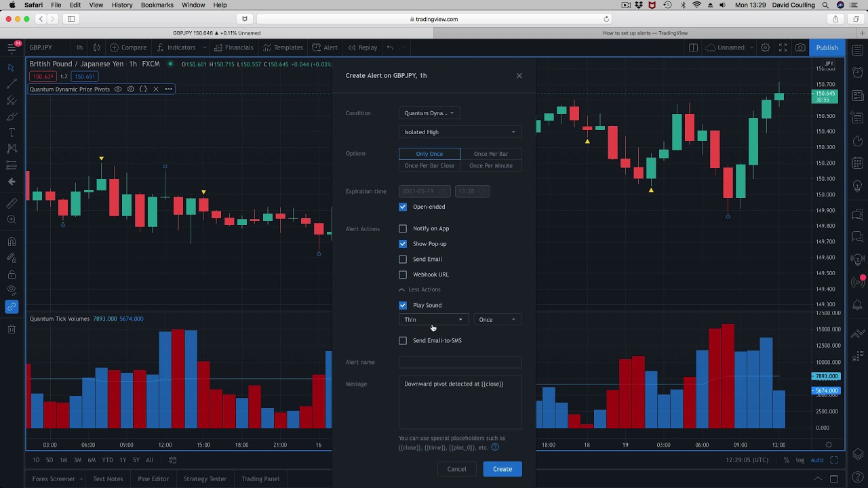Enable Notify on App checkbox
The image size is (868, 488).
pos(403,228)
